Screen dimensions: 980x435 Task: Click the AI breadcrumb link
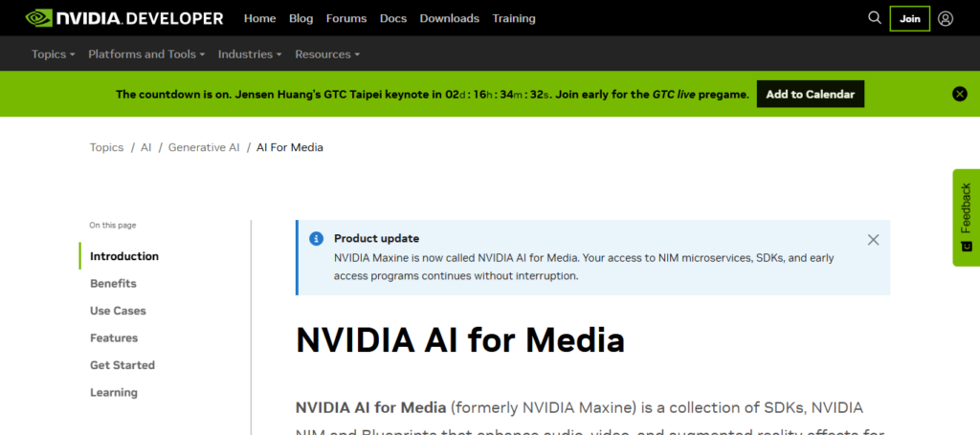[x=145, y=147]
